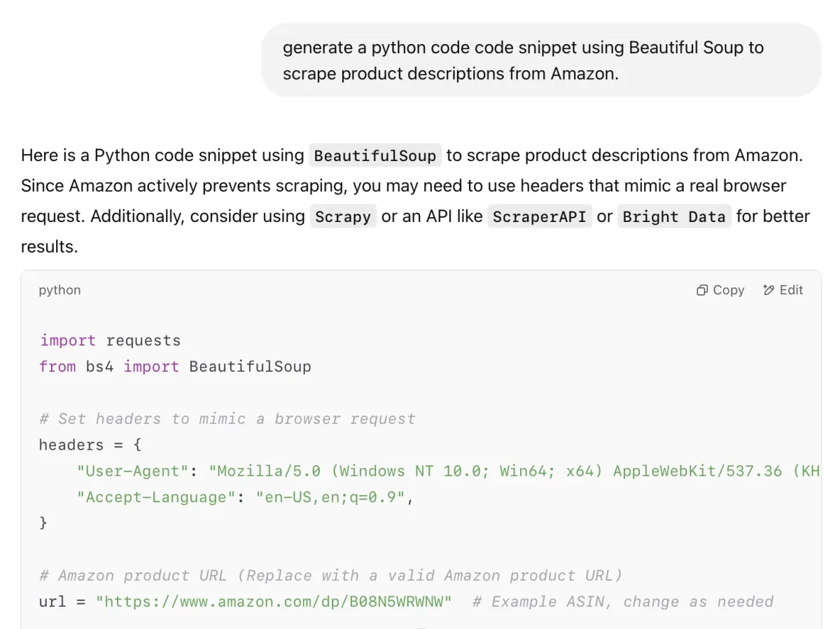Viewport: 840px width, 629px height.
Task: Click the ScraperAPI inline code tag
Action: coord(540,216)
